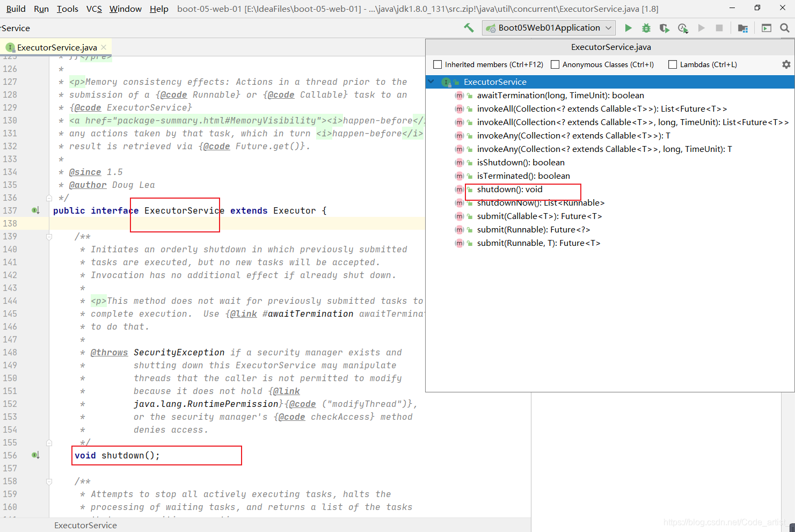Open Search Everywhere magnifier icon
Viewport: 795px width, 532px height.
(x=785, y=28)
